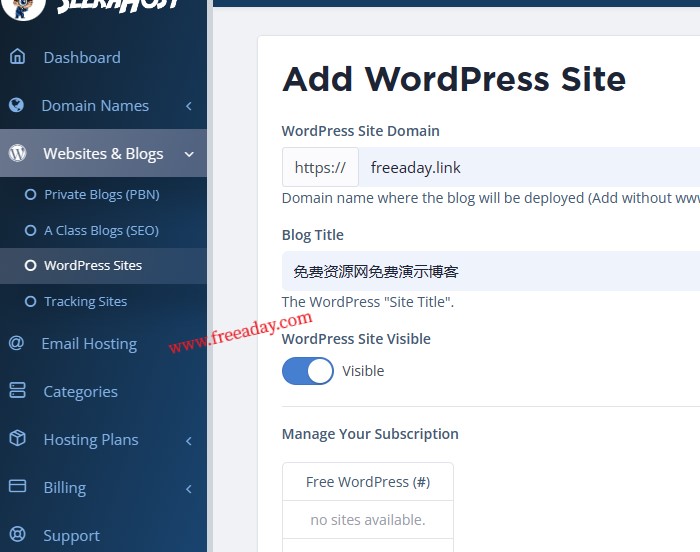
Task: Click the Domain Names globe icon
Action: coord(17,105)
